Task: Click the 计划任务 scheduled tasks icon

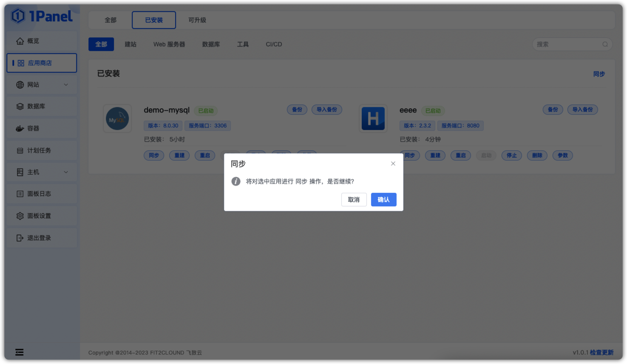Action: [20, 150]
